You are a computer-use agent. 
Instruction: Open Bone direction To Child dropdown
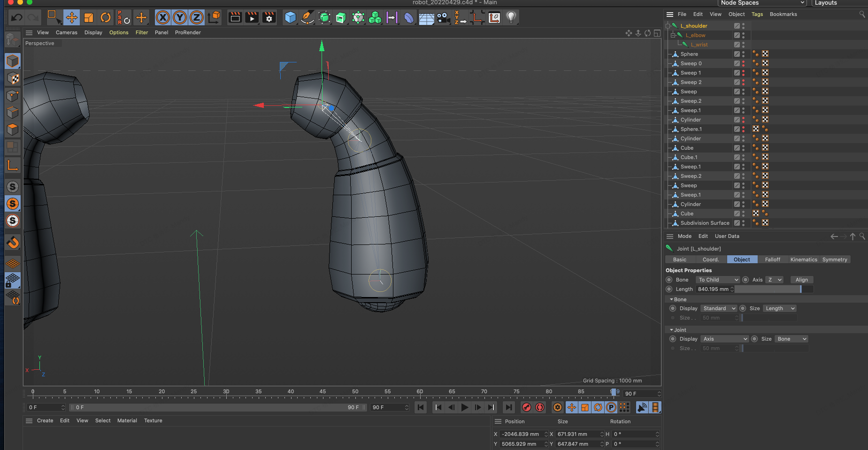point(718,280)
